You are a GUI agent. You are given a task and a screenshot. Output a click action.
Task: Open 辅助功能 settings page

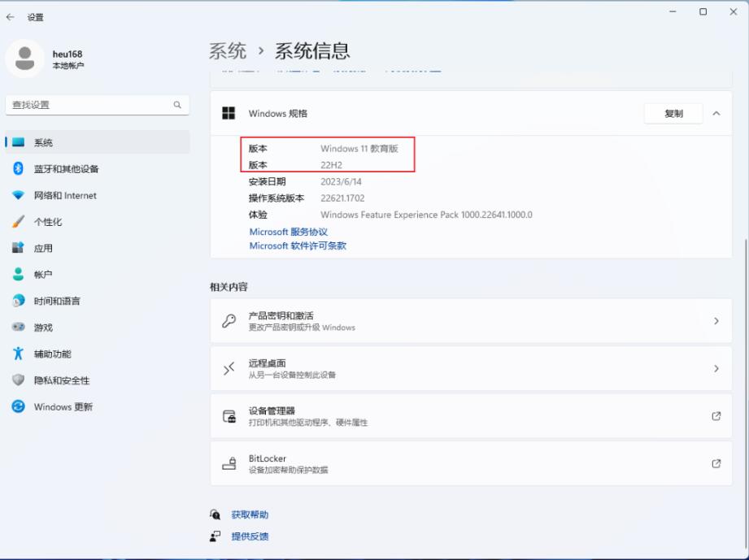(98, 354)
